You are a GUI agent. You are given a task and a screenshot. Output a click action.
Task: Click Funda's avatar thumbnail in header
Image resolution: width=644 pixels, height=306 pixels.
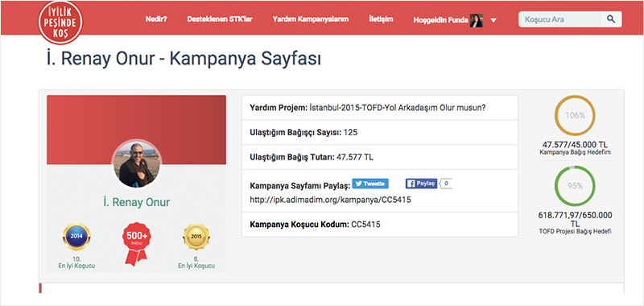477,21
